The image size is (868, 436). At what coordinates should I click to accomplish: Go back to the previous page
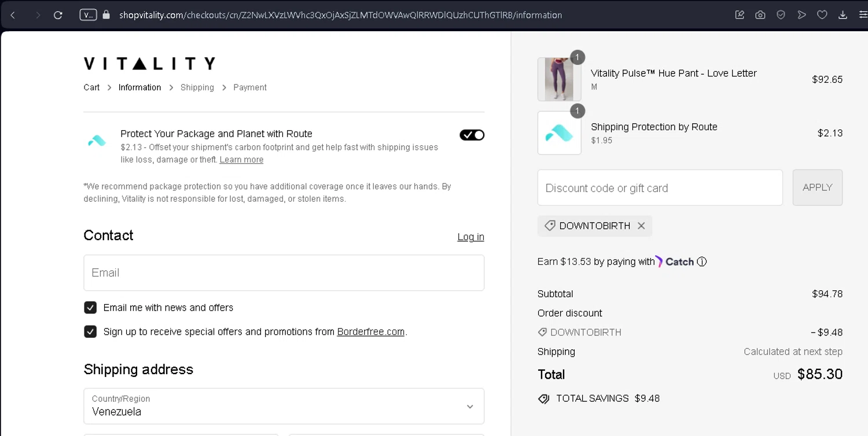[13, 15]
